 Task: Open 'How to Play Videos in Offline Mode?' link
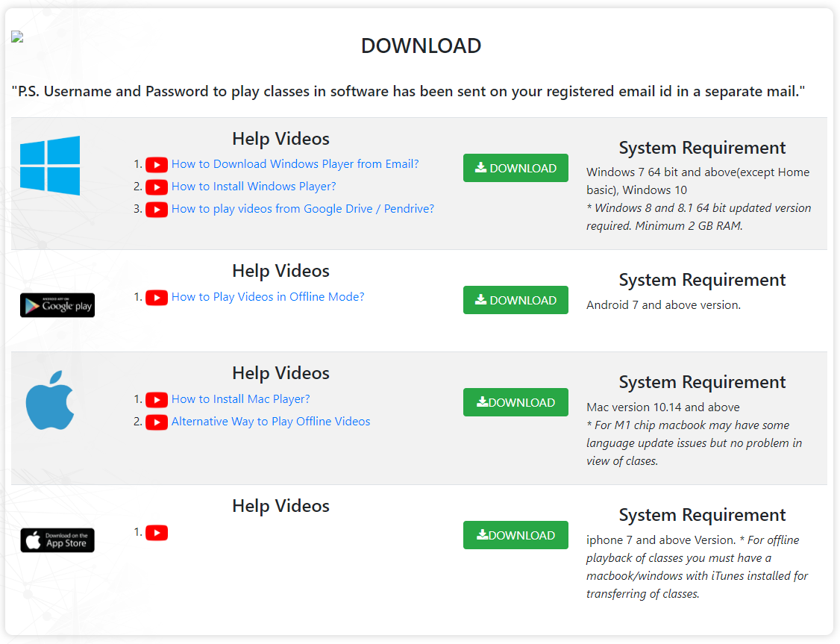point(268,297)
